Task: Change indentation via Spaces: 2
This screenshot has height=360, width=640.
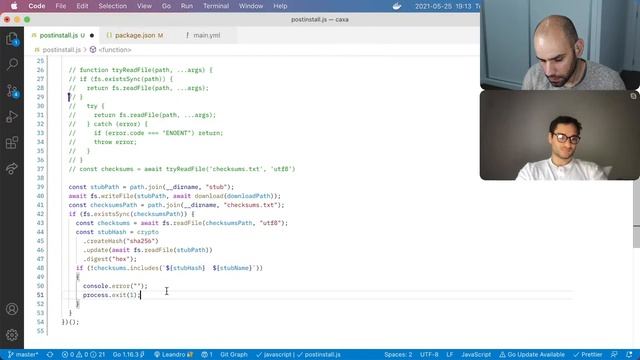Action: [398, 355]
